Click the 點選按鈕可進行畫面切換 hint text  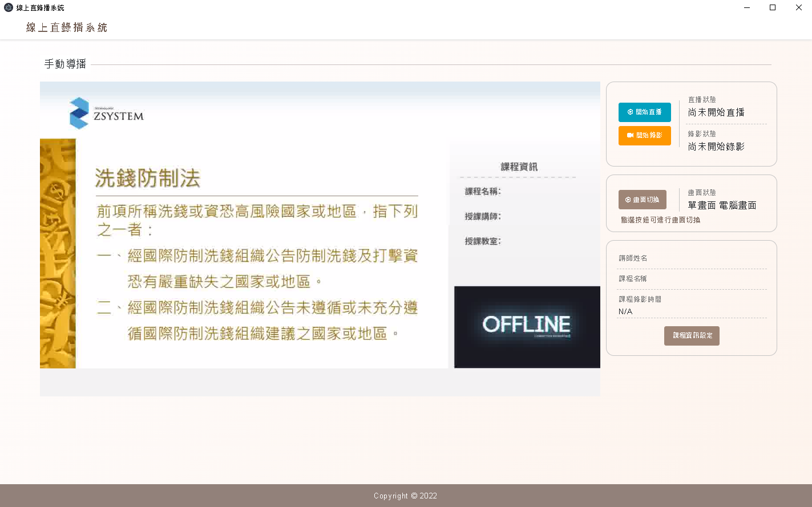[x=660, y=220]
